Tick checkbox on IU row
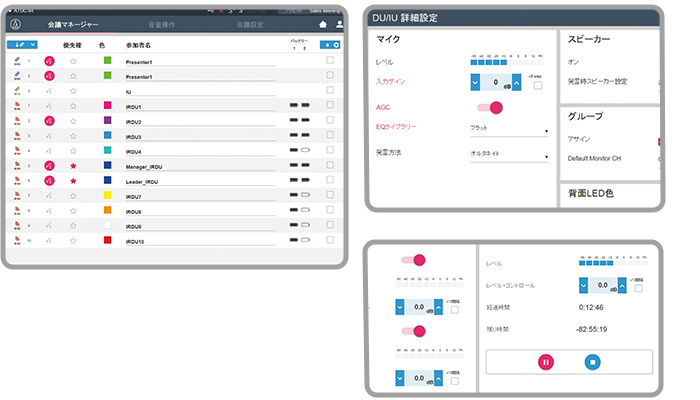Image resolution: width=700 pixels, height=400 pixels. click(x=330, y=90)
